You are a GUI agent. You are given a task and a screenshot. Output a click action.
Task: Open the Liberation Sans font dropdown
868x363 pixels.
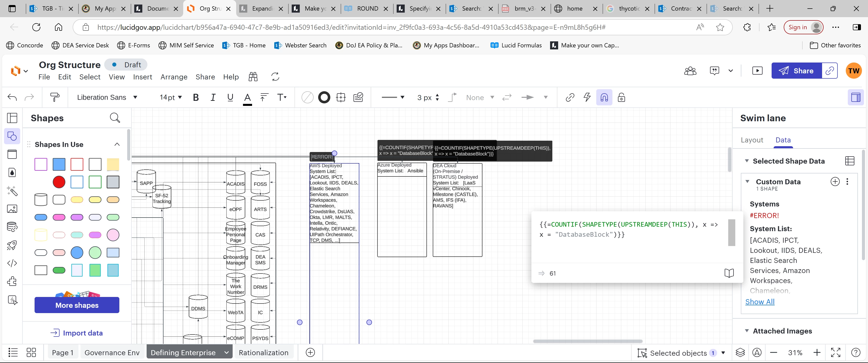pos(107,98)
